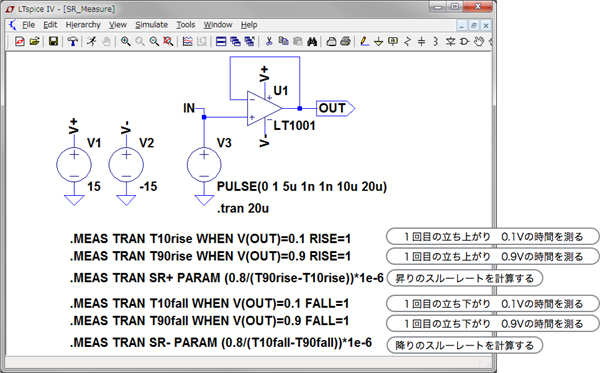The image size is (600, 373).
Task: Select the Resistor component tool
Action: [x=407, y=41]
